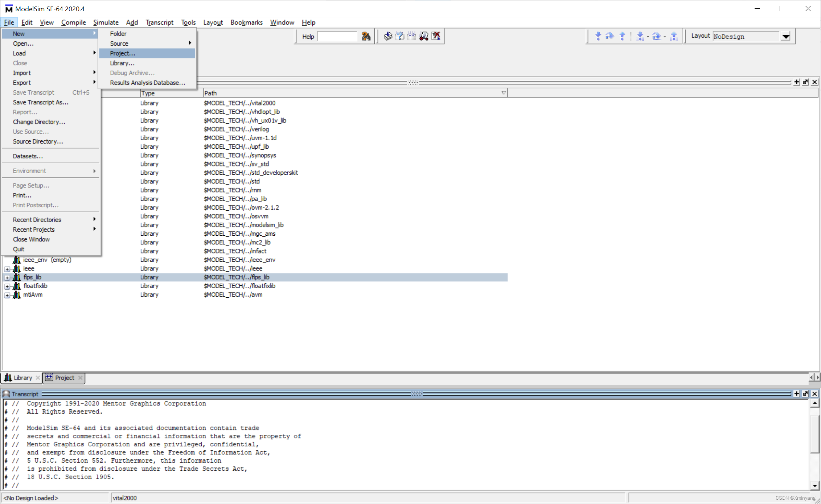This screenshot has width=821, height=504.
Task: Click the binoculars Help search icon
Action: click(x=366, y=36)
